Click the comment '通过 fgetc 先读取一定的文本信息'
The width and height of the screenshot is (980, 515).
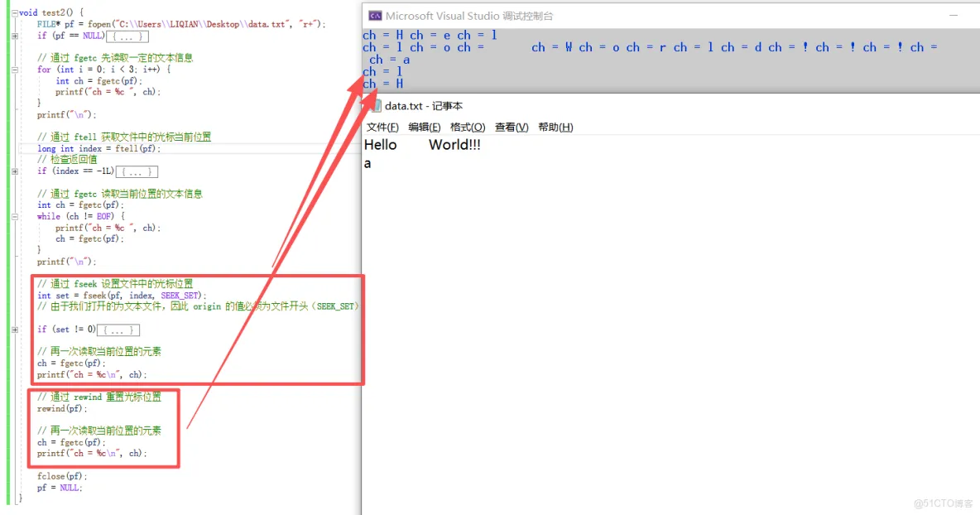point(115,58)
